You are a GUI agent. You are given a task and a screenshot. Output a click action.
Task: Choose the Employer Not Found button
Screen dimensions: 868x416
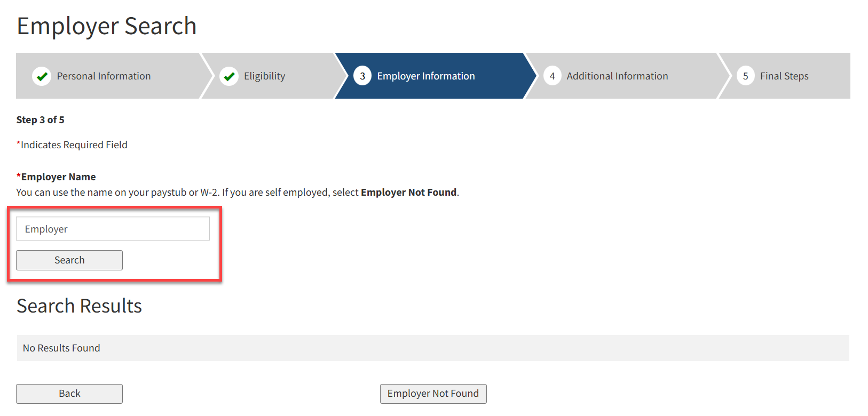click(433, 394)
